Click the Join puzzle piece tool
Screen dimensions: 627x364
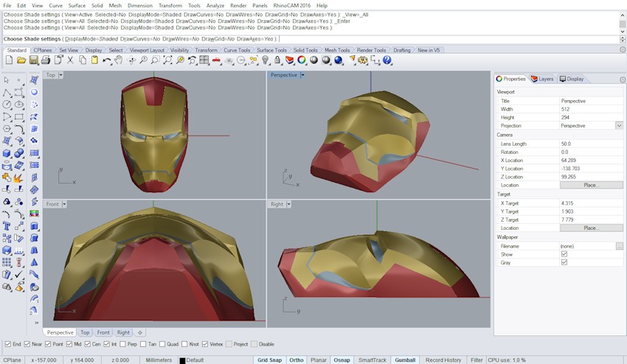coord(7,178)
